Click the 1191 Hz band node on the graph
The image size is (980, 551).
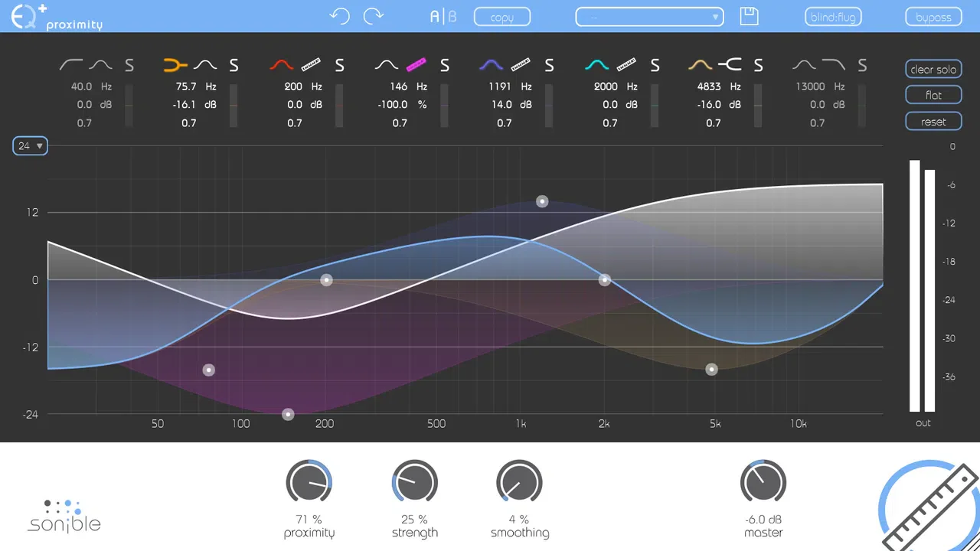click(542, 202)
